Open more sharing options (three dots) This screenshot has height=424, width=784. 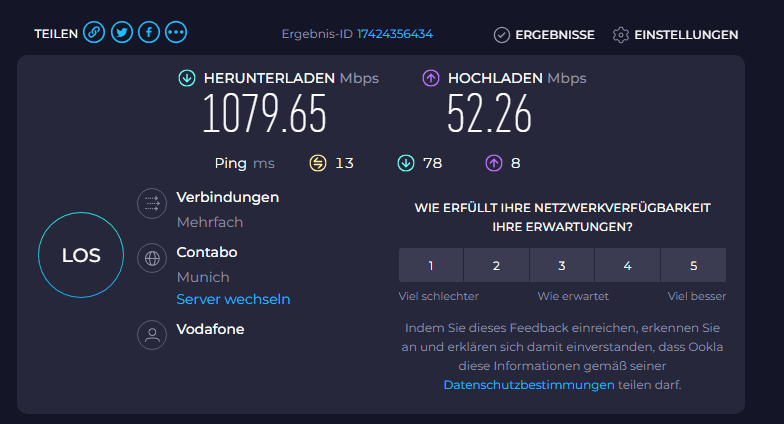pyautogui.click(x=176, y=32)
